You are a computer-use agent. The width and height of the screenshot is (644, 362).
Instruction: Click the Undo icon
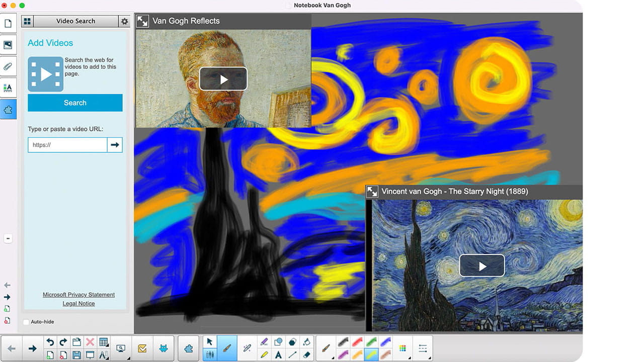(x=50, y=341)
